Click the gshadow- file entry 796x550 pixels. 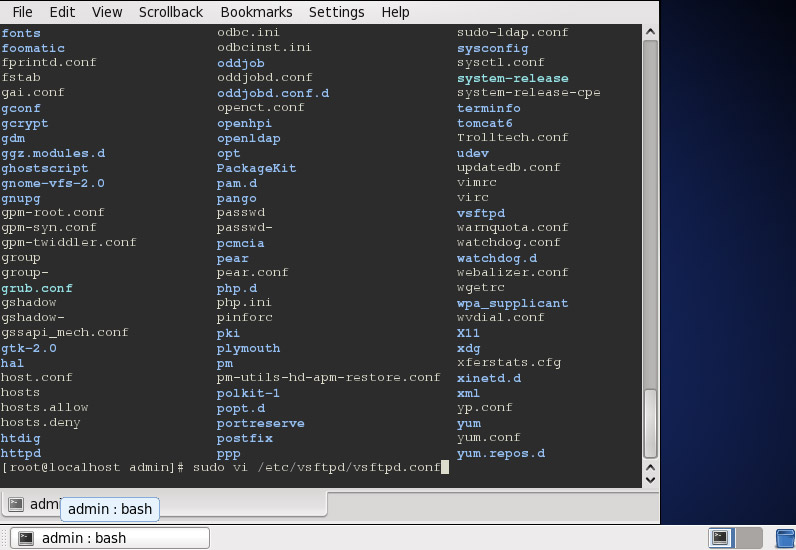[32, 317]
